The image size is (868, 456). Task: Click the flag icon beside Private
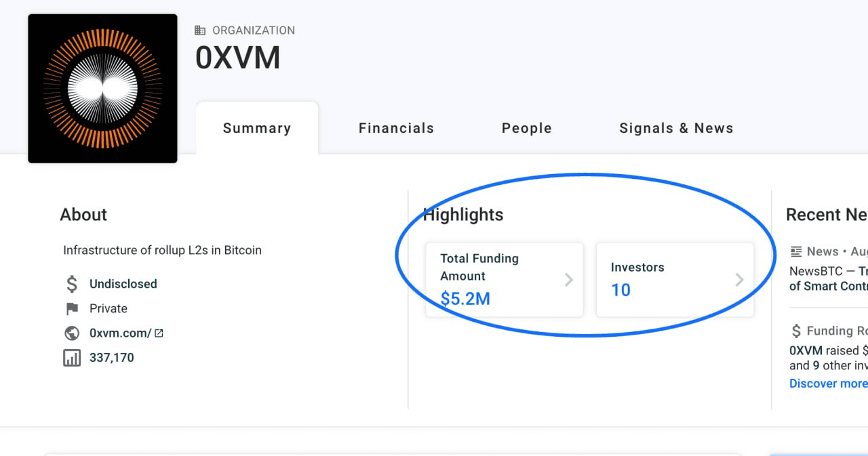(72, 309)
